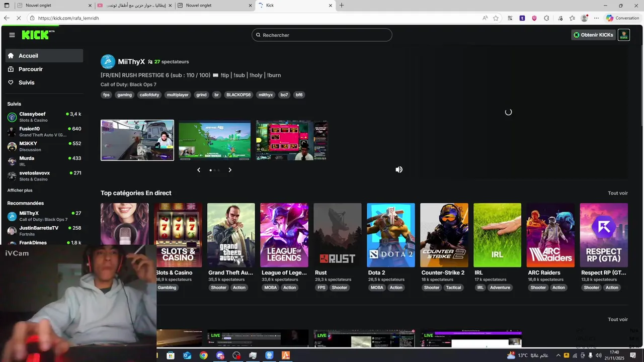Open ARC Raiders category card
This screenshot has width=644, height=362.
(x=550, y=235)
